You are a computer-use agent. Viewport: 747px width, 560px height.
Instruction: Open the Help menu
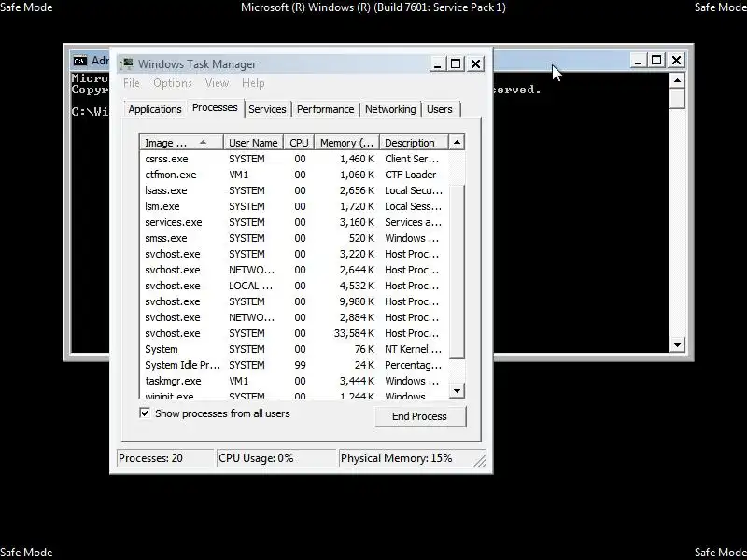coord(253,83)
